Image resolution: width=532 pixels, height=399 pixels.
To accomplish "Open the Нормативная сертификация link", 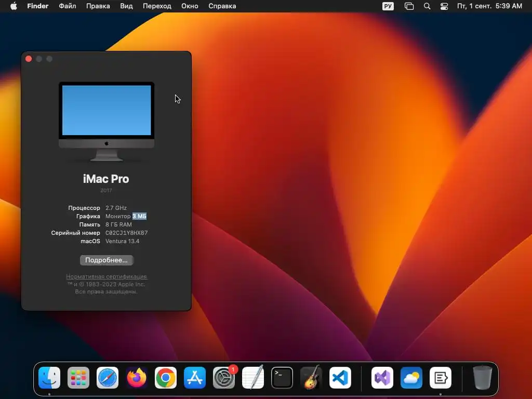I will (106, 276).
